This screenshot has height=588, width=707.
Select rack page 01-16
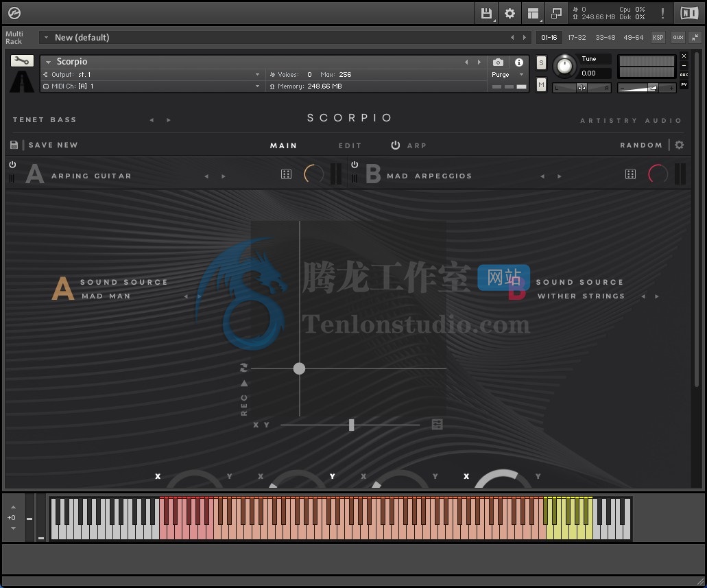click(549, 38)
